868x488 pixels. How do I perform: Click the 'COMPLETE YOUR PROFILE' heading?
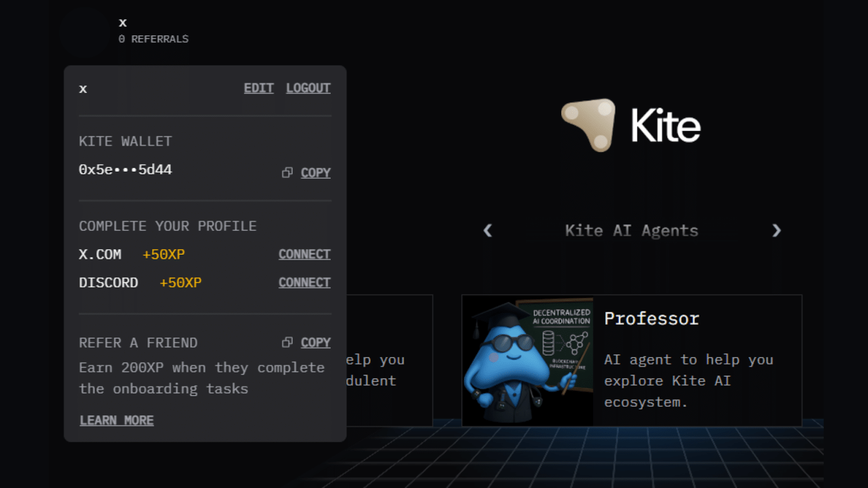pos(168,226)
